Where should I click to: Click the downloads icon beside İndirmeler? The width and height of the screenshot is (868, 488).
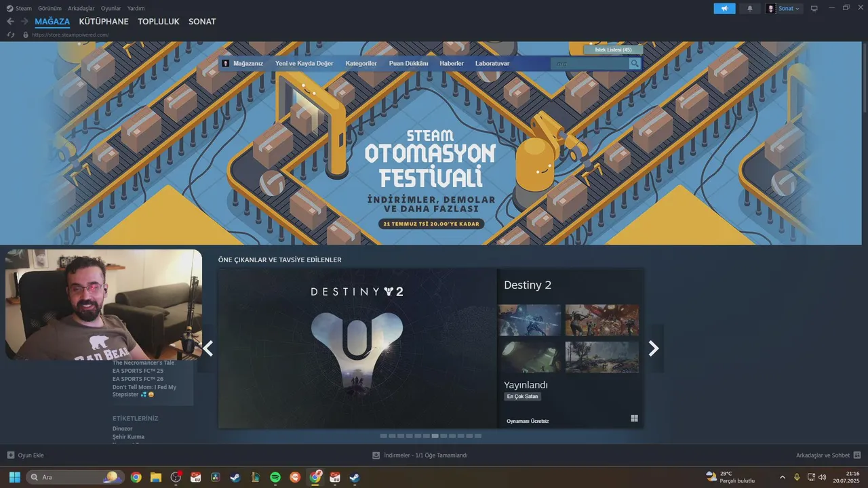coord(376,455)
